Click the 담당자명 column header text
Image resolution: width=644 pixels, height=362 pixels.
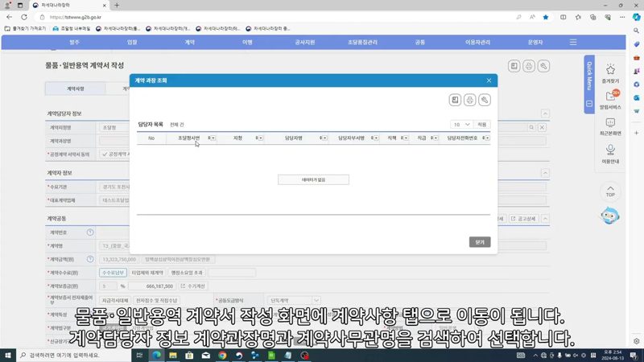pos(293,138)
